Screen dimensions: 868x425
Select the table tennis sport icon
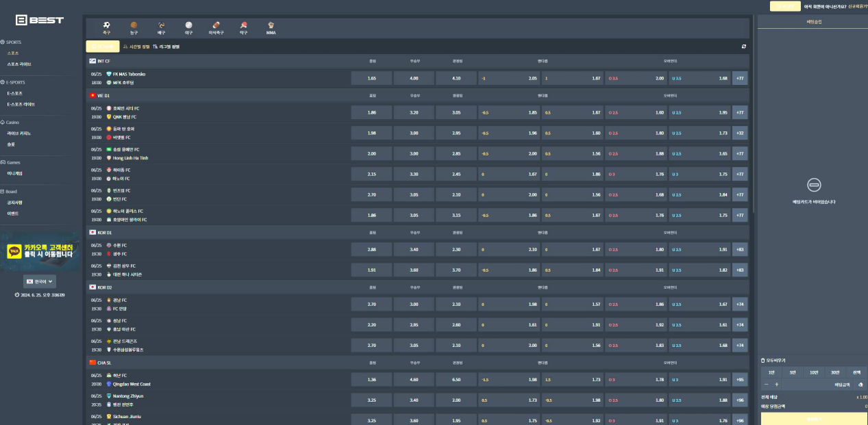coord(243,26)
